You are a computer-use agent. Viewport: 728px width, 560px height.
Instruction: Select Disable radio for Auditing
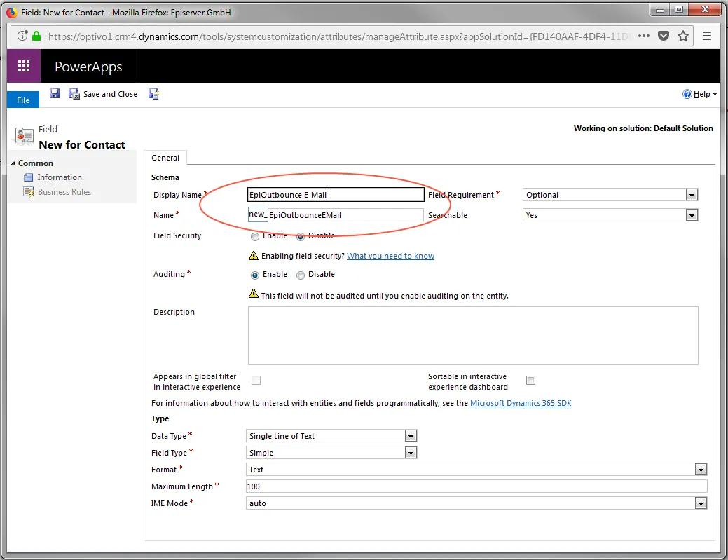point(301,275)
